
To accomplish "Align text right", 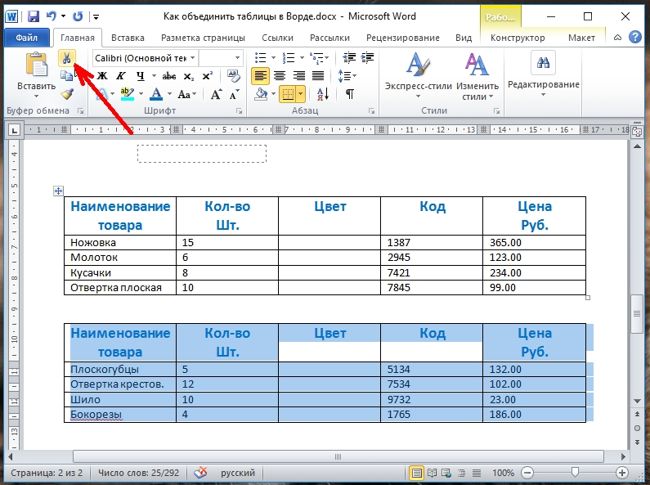I will point(299,76).
